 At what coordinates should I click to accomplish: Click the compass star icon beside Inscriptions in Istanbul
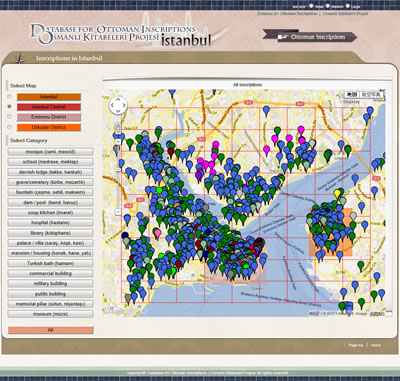pyautogui.click(x=20, y=58)
